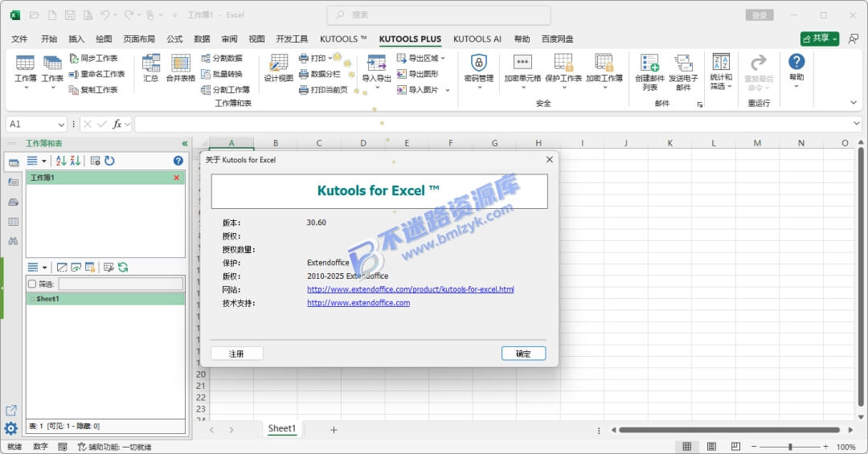Click 同步工作表 in the ribbon
The width and height of the screenshot is (868, 454).
pos(93,58)
